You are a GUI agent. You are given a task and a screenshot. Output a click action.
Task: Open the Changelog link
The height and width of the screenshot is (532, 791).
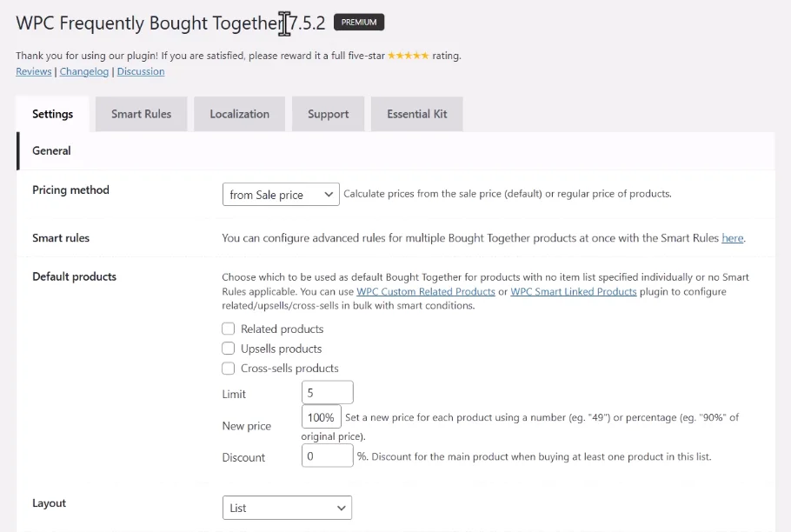click(x=84, y=71)
